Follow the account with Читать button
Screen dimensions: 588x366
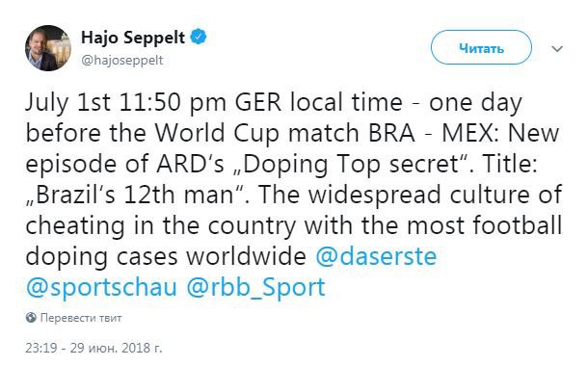pos(481,47)
